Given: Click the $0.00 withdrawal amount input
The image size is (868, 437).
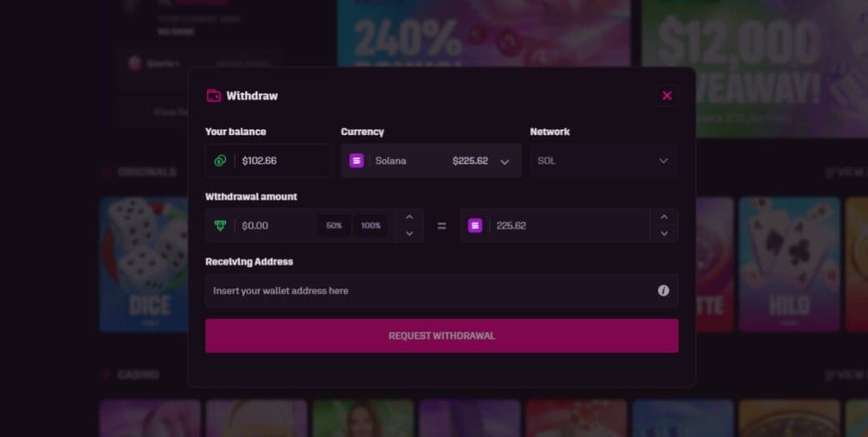Looking at the screenshot, I should point(275,226).
